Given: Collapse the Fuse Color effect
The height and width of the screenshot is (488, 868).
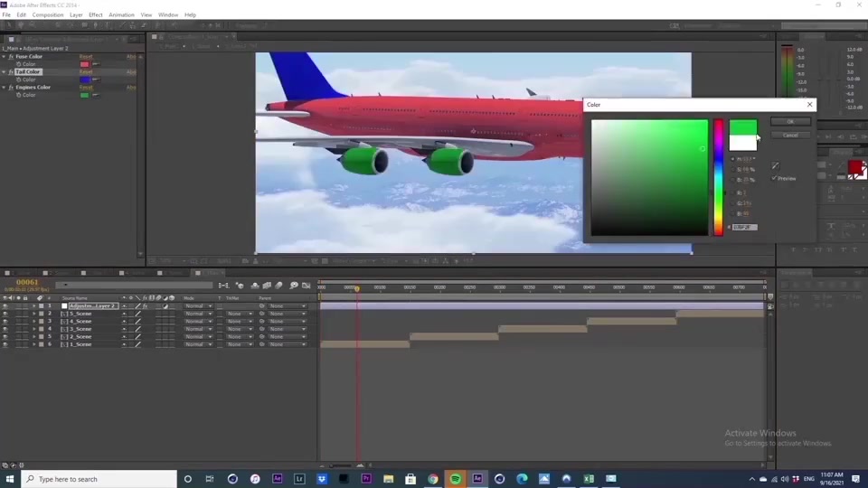Looking at the screenshot, I should pyautogui.click(x=4, y=56).
